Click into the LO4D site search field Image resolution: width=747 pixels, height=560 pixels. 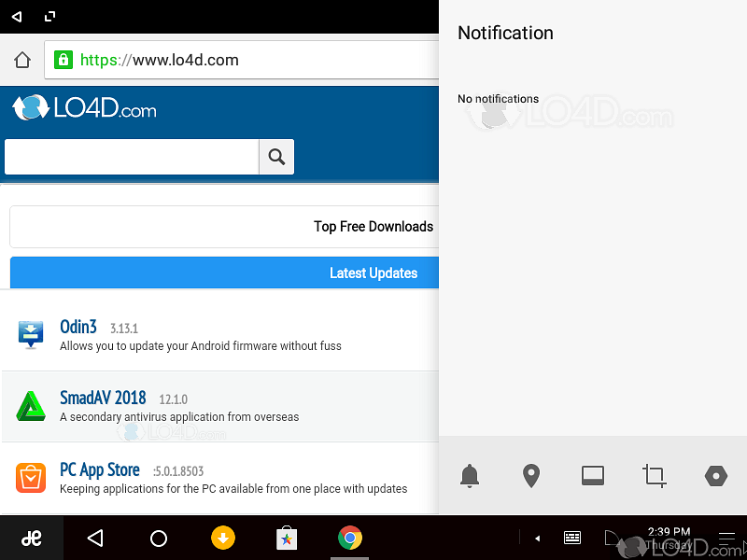(x=132, y=157)
